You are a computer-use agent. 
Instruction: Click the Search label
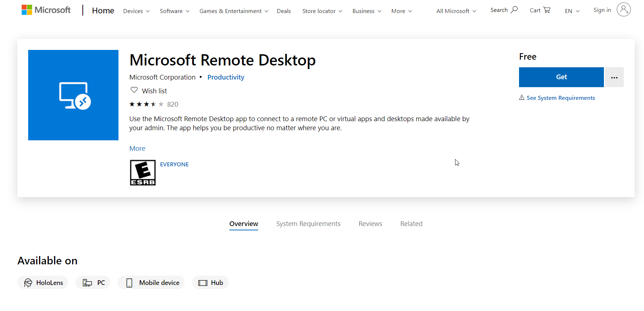499,10
